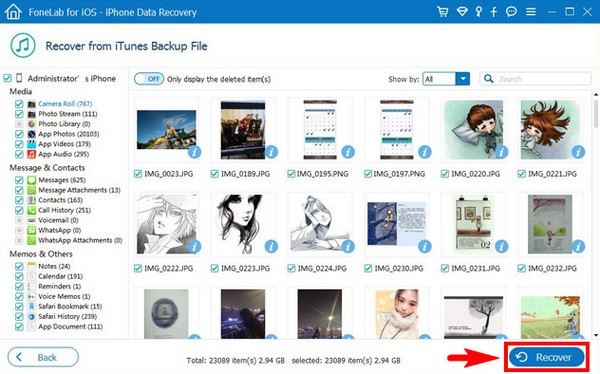Uncheck the IMG_0189.JPG checkbox
The height and width of the screenshot is (374, 600).
215,174
